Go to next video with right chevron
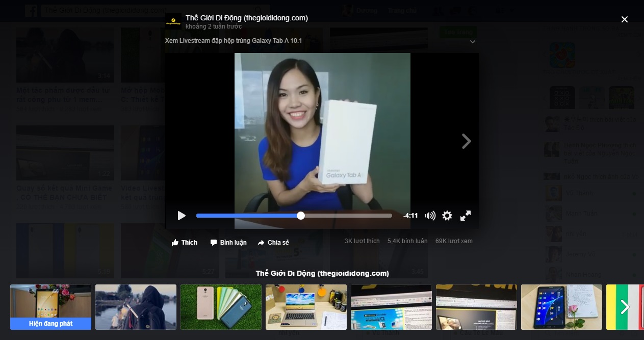 [466, 141]
